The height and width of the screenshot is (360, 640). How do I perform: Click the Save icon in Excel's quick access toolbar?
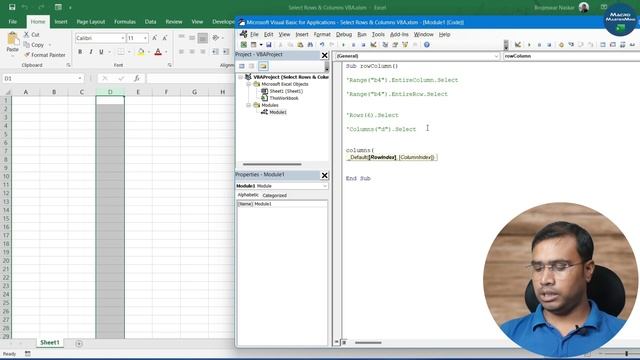pyautogui.click(x=12, y=7)
